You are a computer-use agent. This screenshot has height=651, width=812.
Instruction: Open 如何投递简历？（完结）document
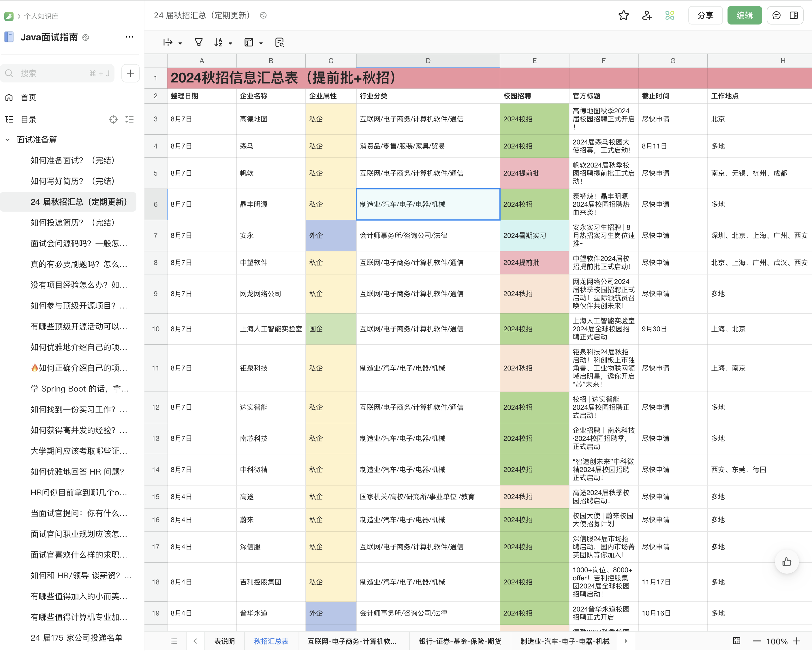click(73, 223)
